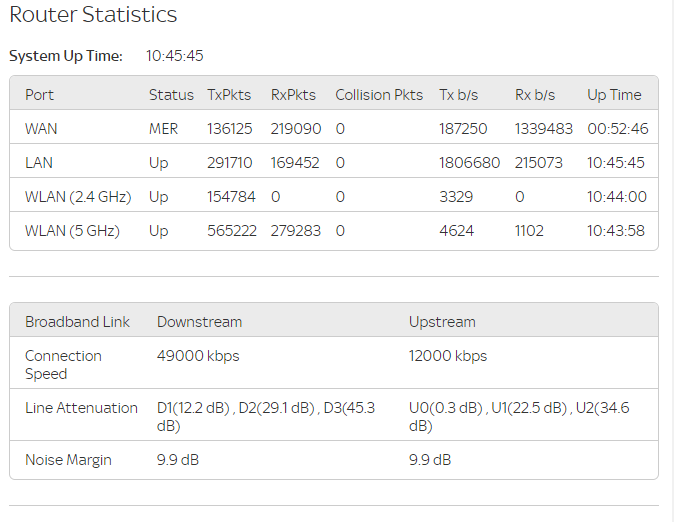Viewport: 674px width, 522px height.
Task: Click the System Up Time label
Action: 66,56
